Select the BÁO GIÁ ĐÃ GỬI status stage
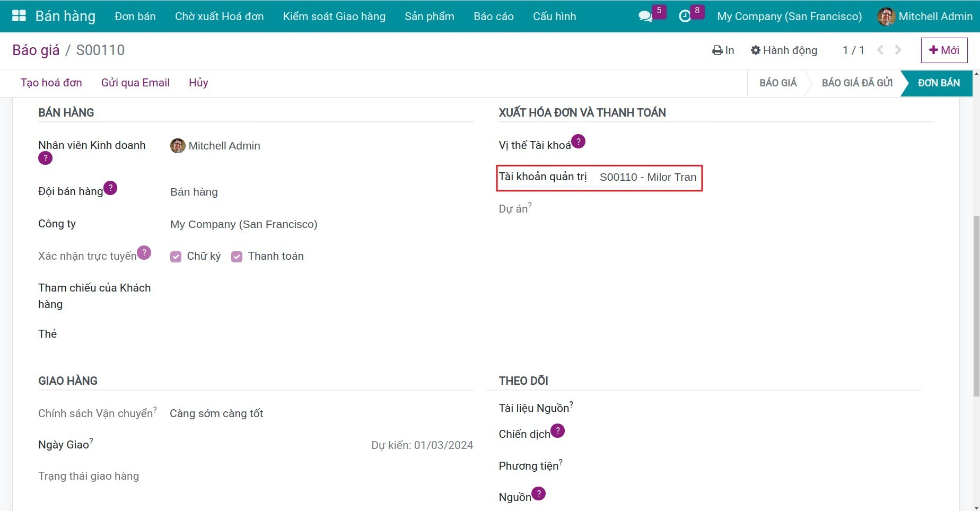The width and height of the screenshot is (980, 511). tap(856, 83)
